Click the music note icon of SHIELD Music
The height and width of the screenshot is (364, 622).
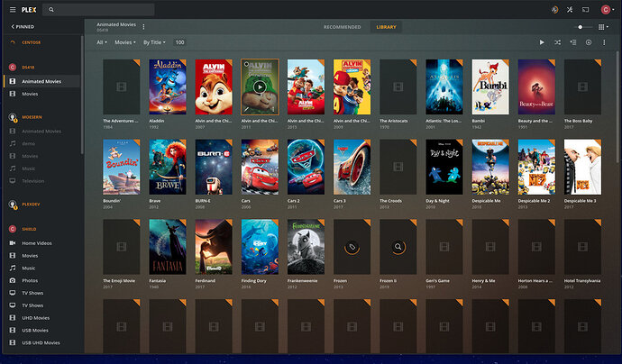pos(13,268)
